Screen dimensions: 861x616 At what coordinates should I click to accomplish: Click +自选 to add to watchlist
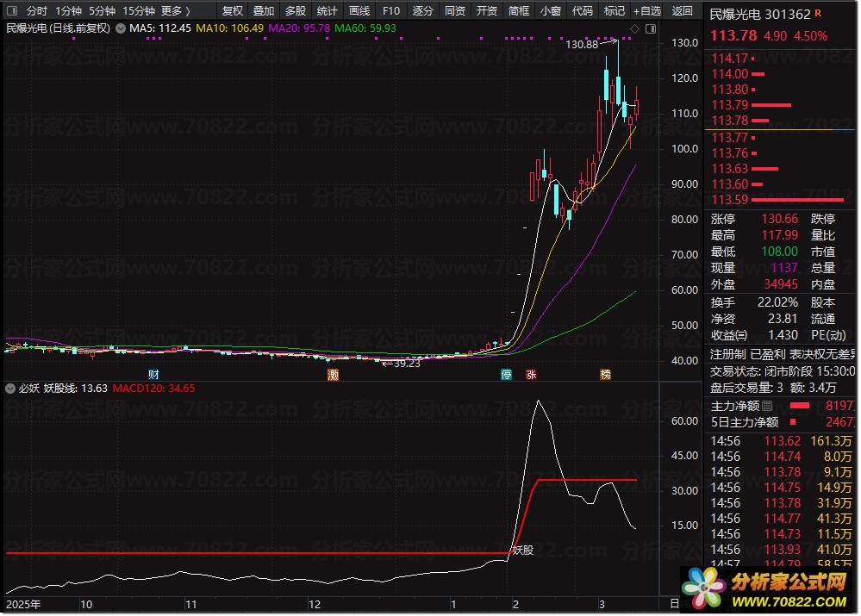click(646, 11)
